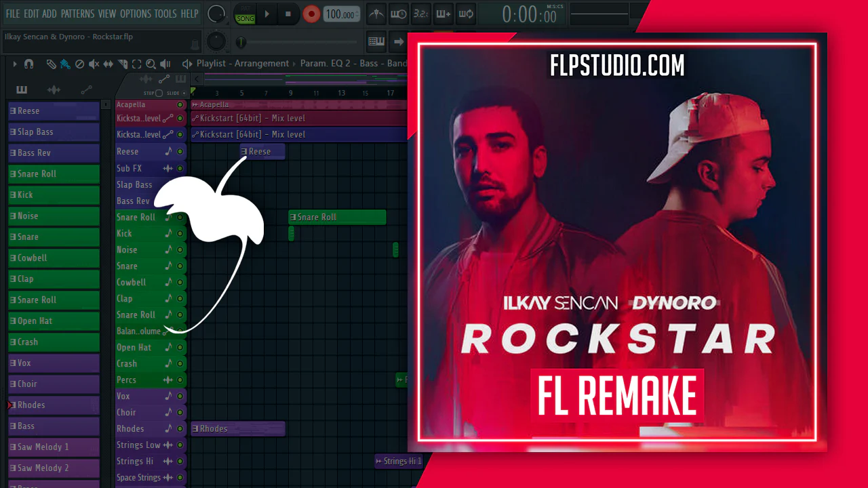The image size is (868, 488).
Task: Select the pencil draw tool in Playlist
Action: [51, 64]
